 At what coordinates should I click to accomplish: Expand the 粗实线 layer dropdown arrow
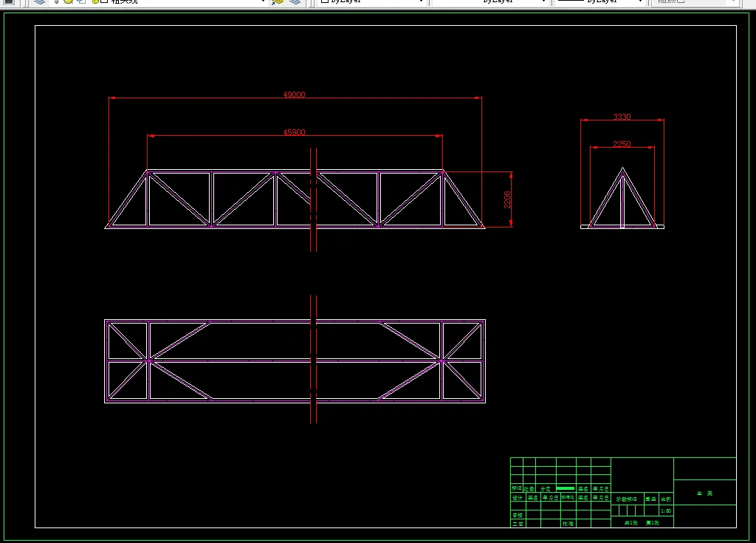(x=263, y=1)
